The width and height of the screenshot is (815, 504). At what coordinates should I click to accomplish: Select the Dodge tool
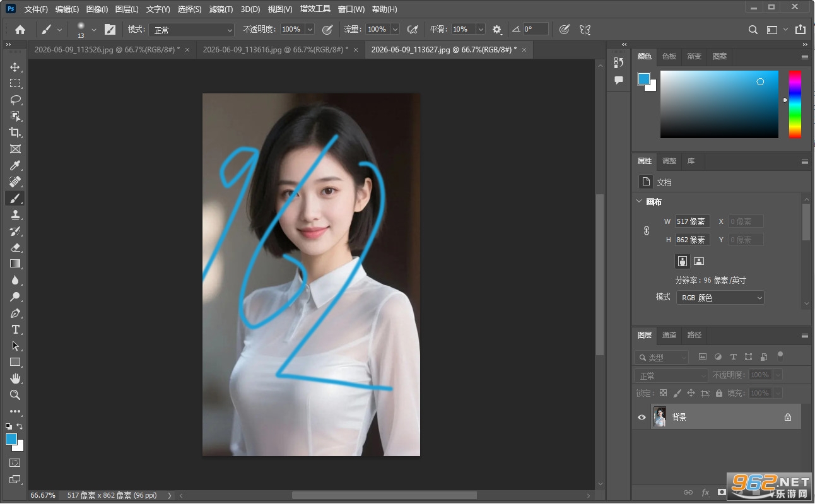pyautogui.click(x=15, y=296)
